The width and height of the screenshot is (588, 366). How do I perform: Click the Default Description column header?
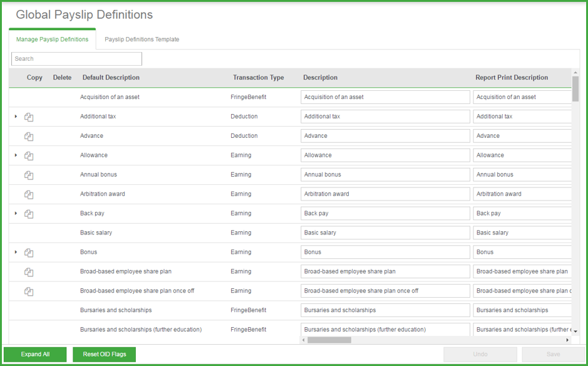coord(111,77)
